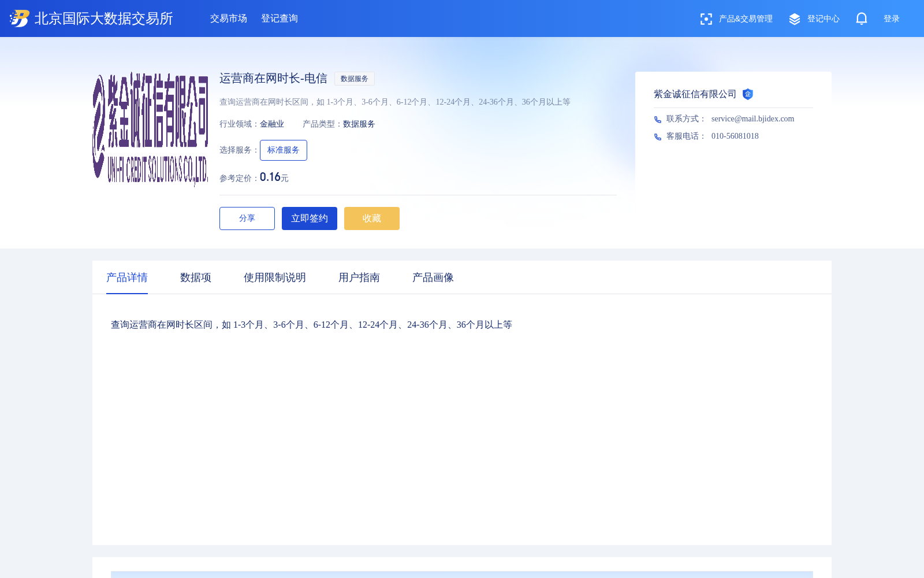Click the reference price 0.16元

274,177
